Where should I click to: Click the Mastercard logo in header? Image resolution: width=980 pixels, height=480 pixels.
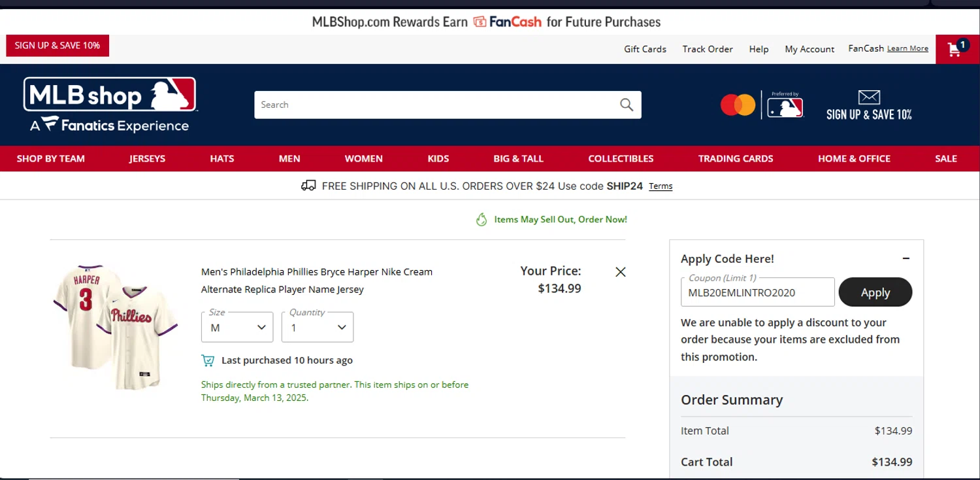click(x=738, y=105)
